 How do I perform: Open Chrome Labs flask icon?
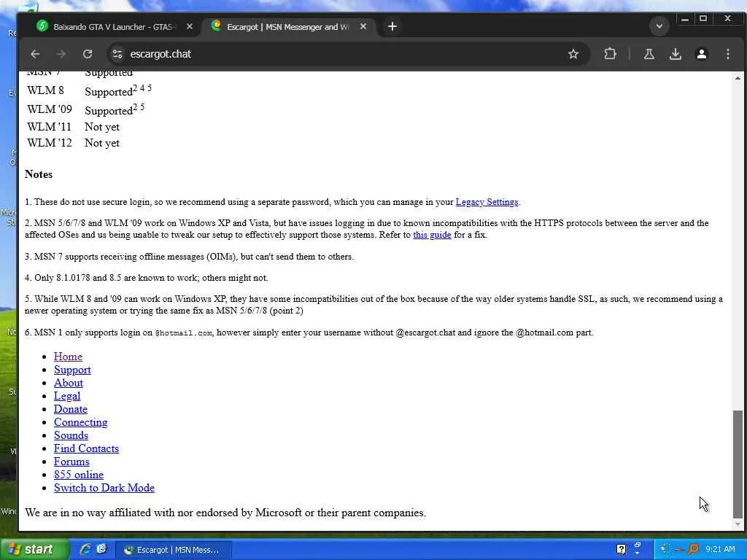pos(649,54)
